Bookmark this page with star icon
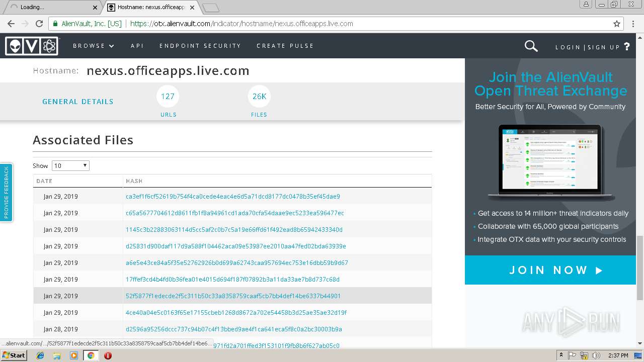 coord(617,24)
